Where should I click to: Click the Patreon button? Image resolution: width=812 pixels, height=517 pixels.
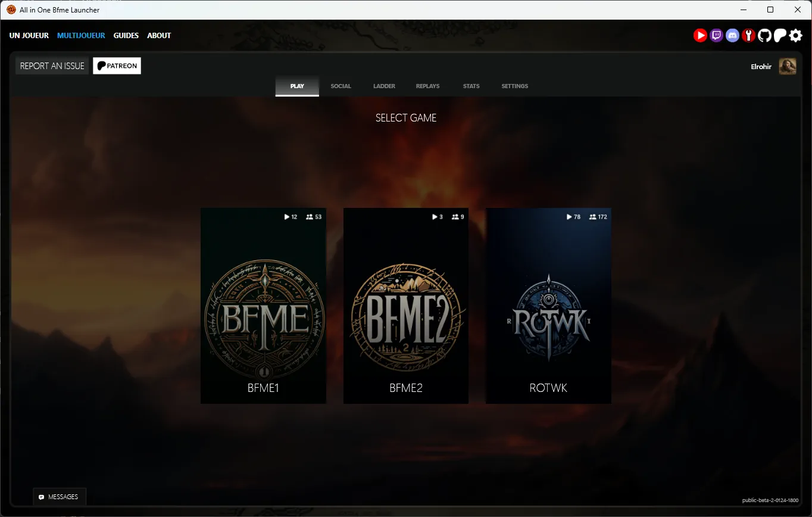pyautogui.click(x=117, y=66)
